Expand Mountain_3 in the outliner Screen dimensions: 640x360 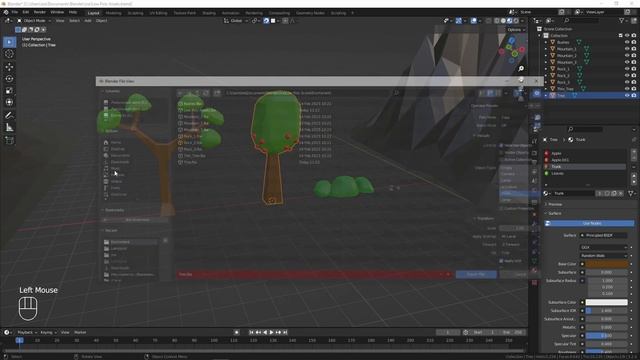pos(546,62)
